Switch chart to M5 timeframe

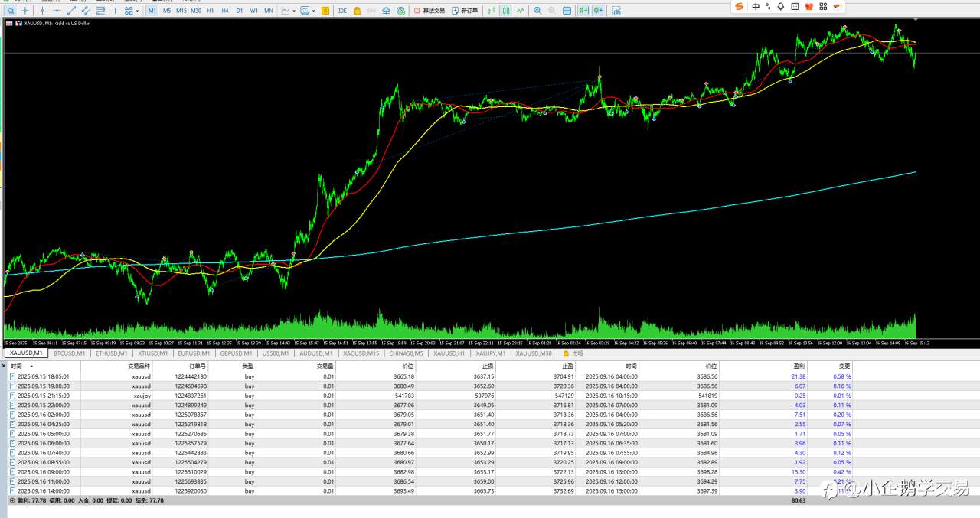pyautogui.click(x=166, y=11)
